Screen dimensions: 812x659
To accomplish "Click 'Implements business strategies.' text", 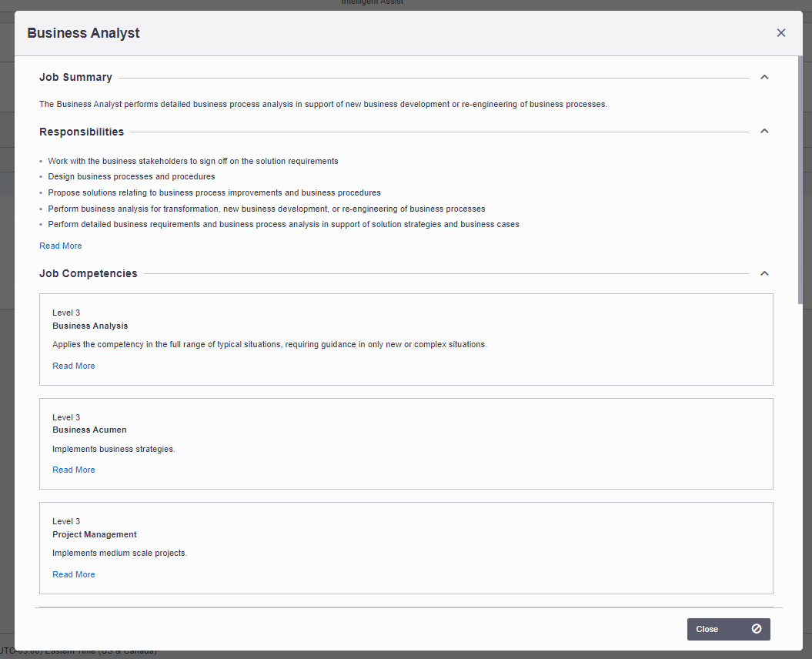I will 114,449.
